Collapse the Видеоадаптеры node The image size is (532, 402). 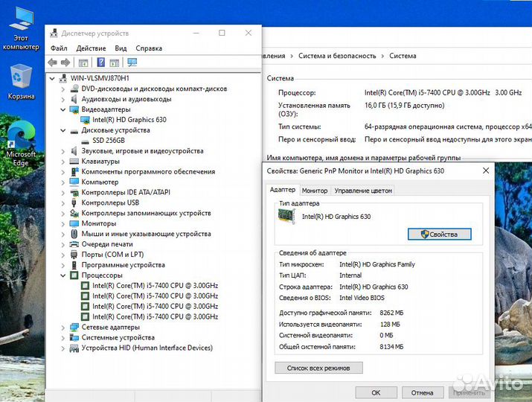[63, 109]
